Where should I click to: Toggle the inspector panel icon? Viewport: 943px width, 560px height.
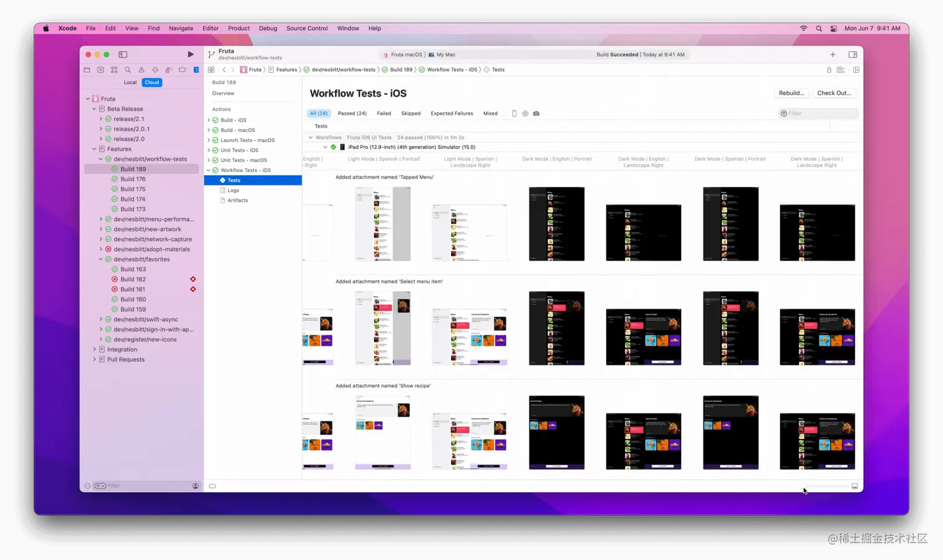tap(853, 54)
